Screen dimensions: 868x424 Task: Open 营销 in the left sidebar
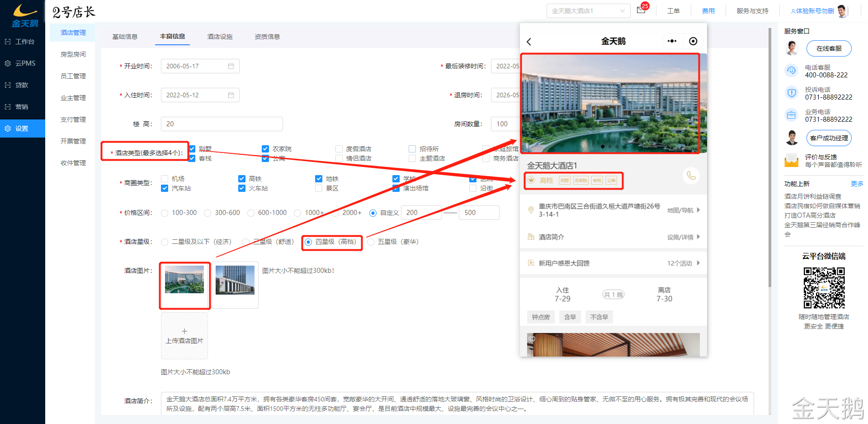coord(23,107)
